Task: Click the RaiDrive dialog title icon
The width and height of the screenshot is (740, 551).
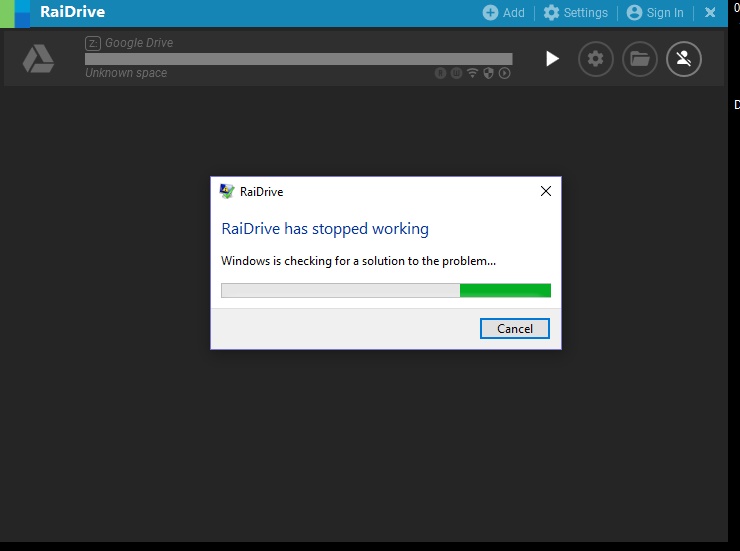Action: click(227, 191)
